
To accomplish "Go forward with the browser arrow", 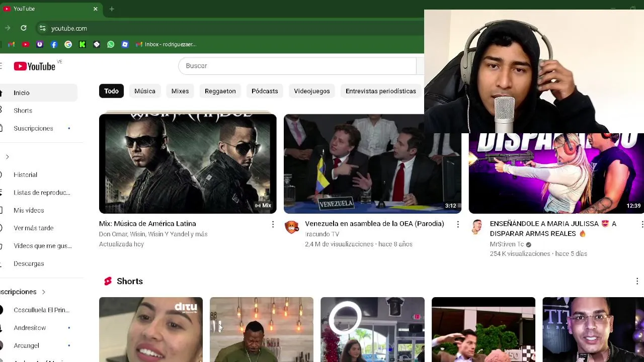I will tap(7, 28).
